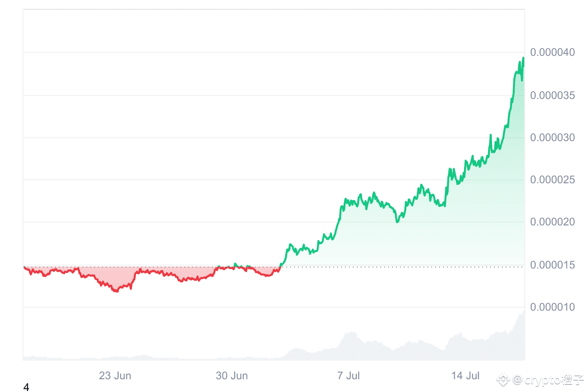Screen dimensions: 588x392
Task: Click the peak of the green price line
Action: pyautogui.click(x=523, y=58)
